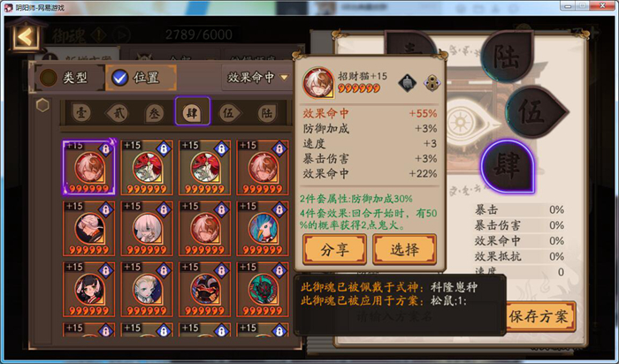Click the dark diamond icon beside lock
Image resolution: width=619 pixels, height=364 pixels.
(x=408, y=83)
